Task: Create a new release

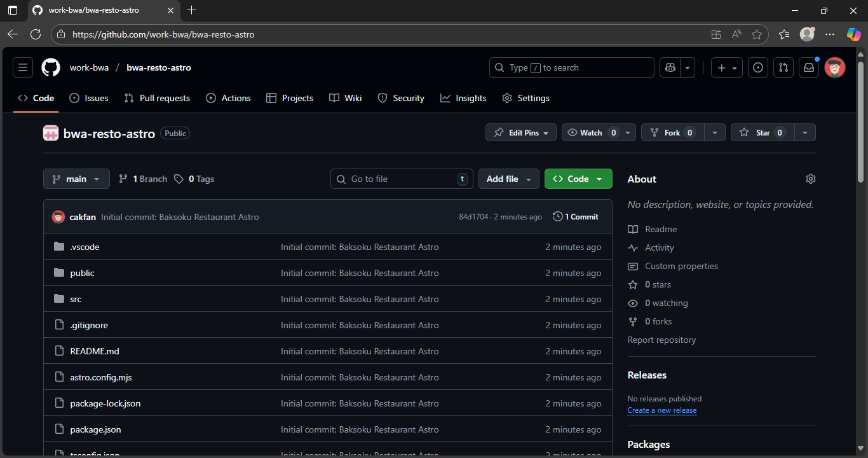Action: (661, 410)
